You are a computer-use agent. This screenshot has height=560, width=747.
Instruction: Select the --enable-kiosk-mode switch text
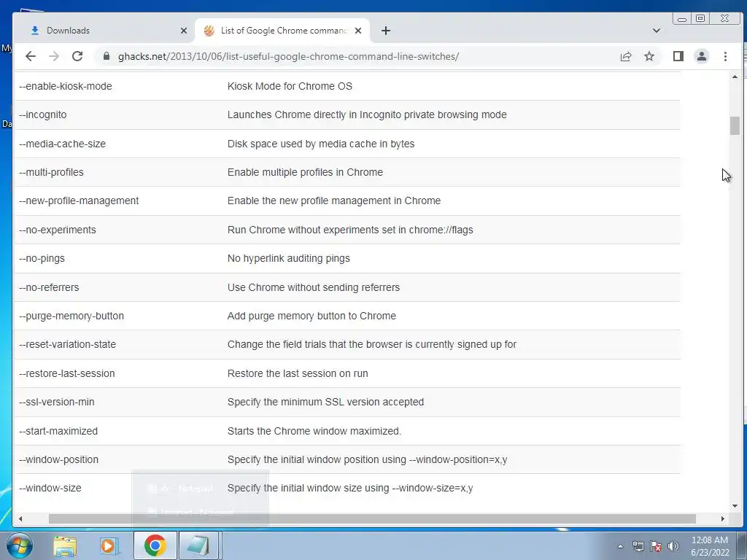click(65, 86)
